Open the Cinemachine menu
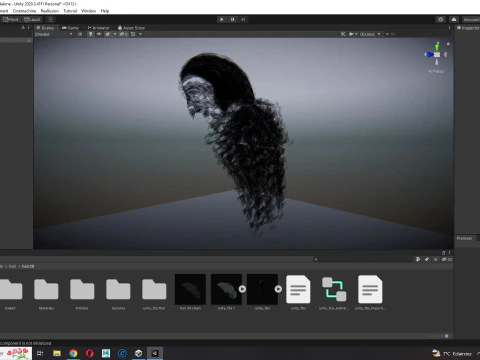This screenshot has height=360, width=480. coord(24,11)
